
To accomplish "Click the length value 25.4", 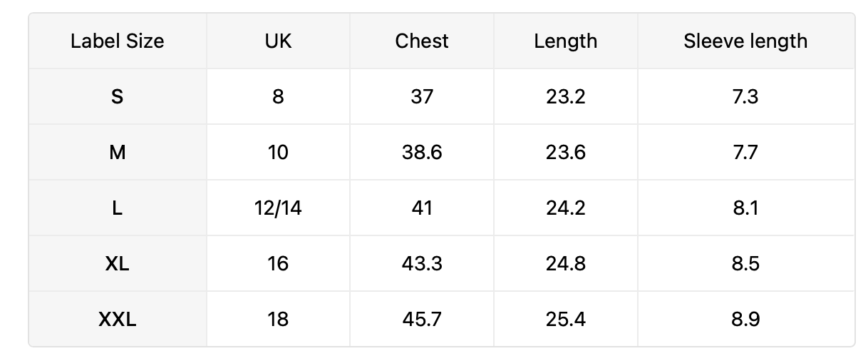I will (x=566, y=319).
